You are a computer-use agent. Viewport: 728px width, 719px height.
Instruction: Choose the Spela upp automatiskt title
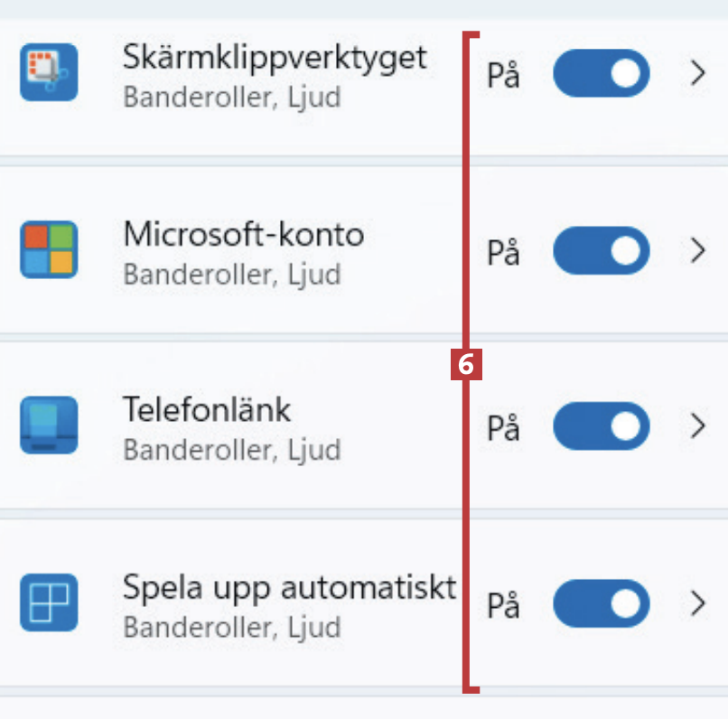289,588
